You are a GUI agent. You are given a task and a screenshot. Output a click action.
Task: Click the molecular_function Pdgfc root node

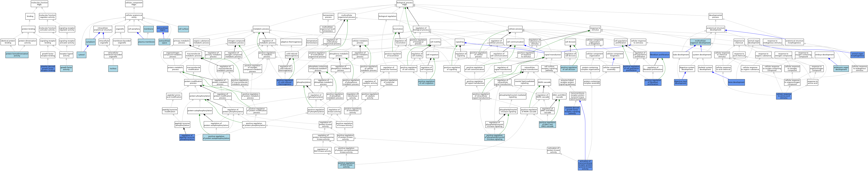39,4
